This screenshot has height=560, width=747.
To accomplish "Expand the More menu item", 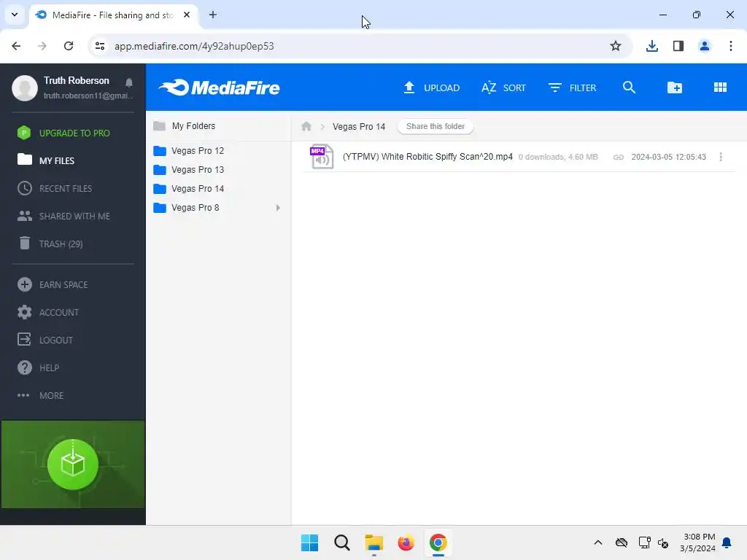I will click(41, 395).
